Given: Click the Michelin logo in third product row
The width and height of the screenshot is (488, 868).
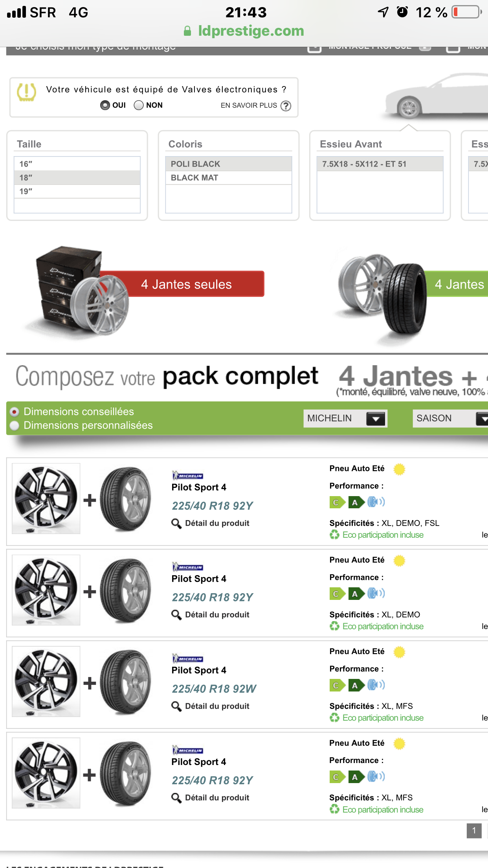Looking at the screenshot, I should [187, 658].
